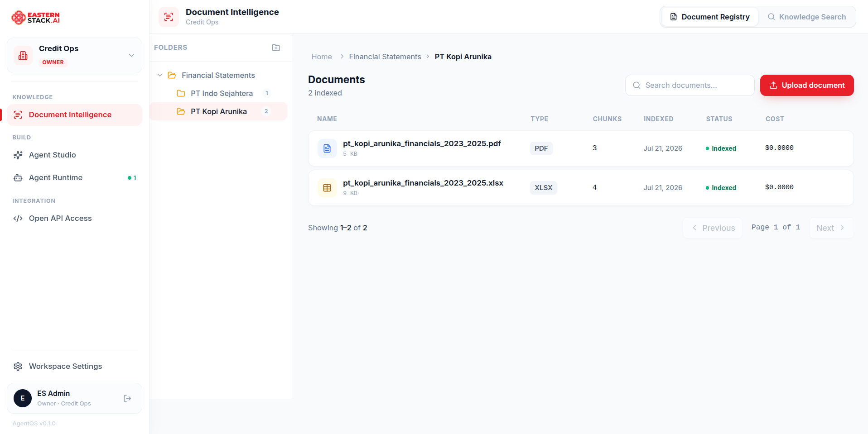Click the search magnifier icon in documents field

637,85
